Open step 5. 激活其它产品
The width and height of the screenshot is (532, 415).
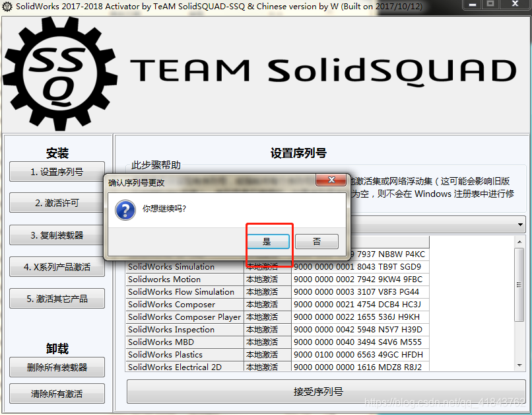click(x=57, y=299)
